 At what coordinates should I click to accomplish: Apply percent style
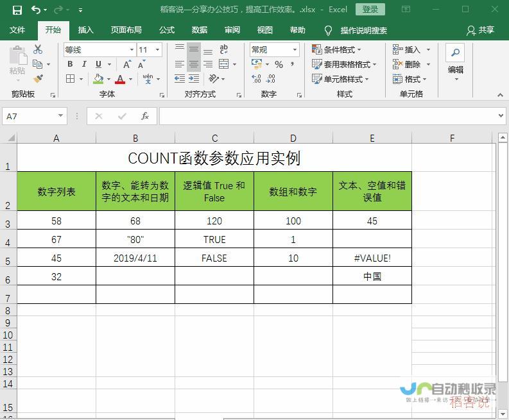(279, 64)
